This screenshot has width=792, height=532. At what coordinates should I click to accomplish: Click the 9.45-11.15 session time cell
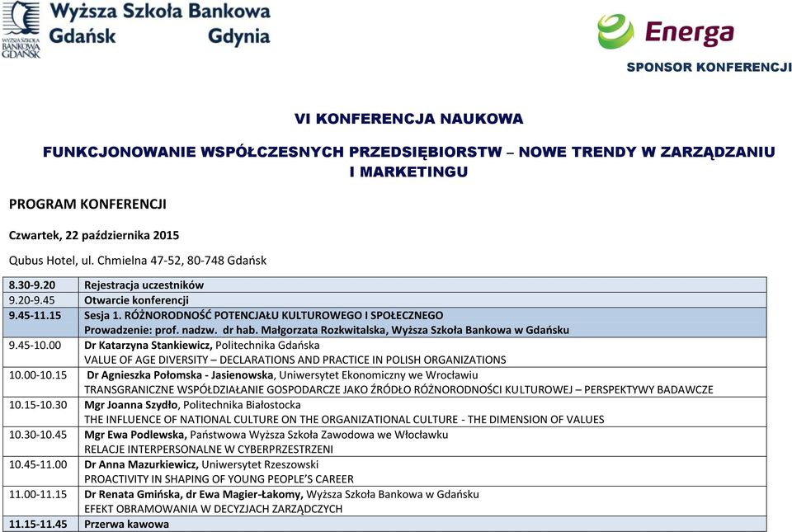pos(40,322)
